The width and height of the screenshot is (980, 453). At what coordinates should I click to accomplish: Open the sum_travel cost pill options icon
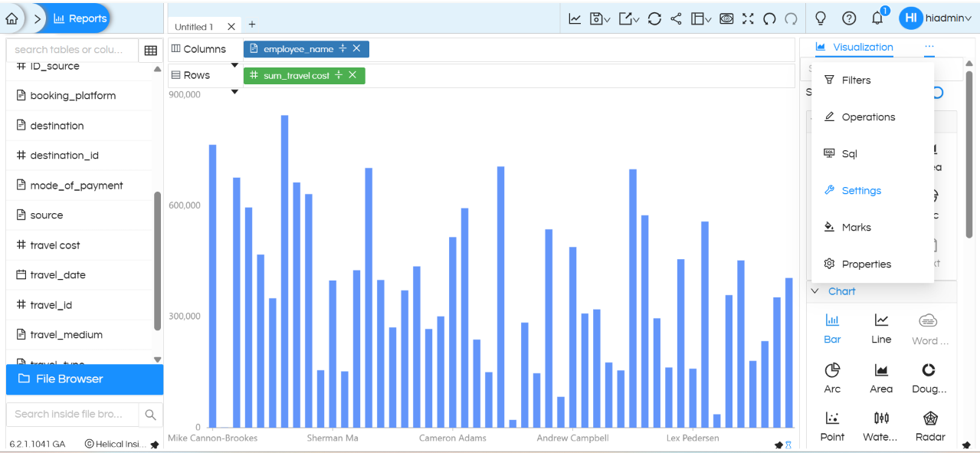339,75
